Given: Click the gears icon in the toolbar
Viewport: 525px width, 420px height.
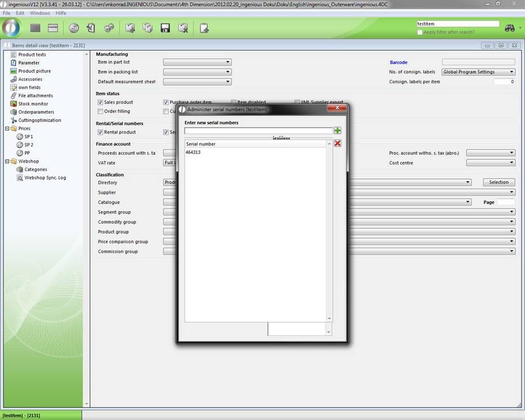Looking at the screenshot, I should click(x=109, y=28).
